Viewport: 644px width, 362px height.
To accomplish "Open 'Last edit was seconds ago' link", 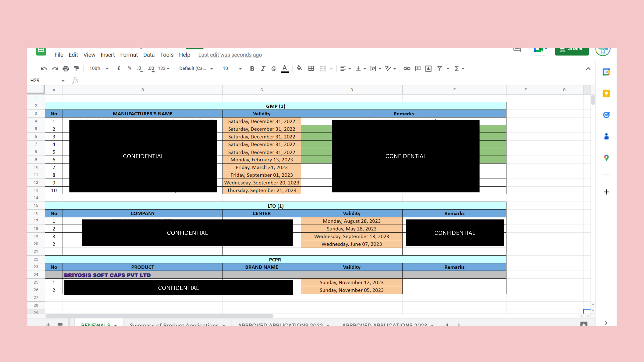I will [x=230, y=55].
